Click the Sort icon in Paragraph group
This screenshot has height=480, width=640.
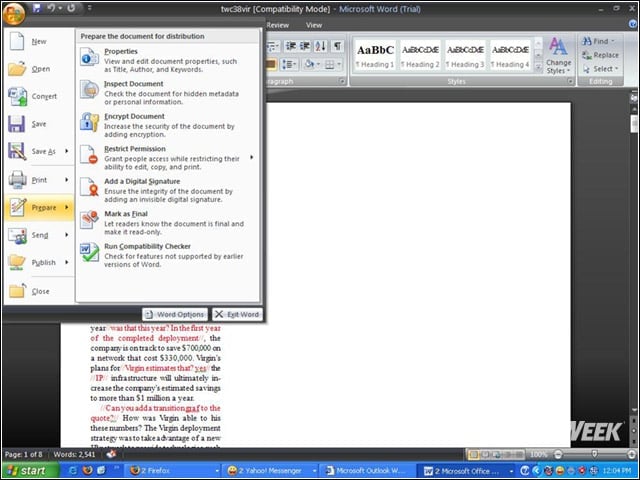click(320, 46)
